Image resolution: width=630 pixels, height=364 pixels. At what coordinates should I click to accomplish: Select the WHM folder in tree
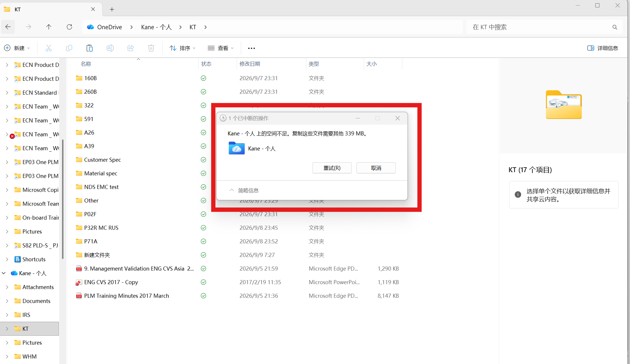[29, 356]
